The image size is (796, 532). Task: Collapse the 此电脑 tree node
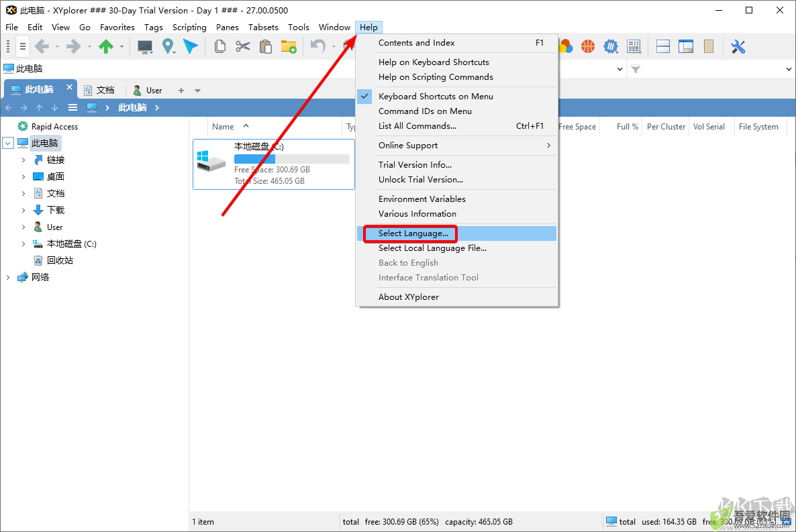tap(8, 143)
